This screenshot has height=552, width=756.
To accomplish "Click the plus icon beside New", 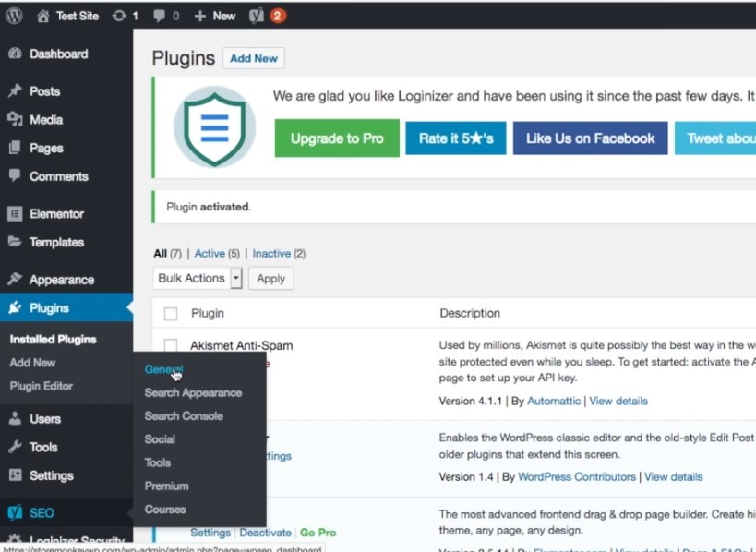I will pyautogui.click(x=199, y=16).
